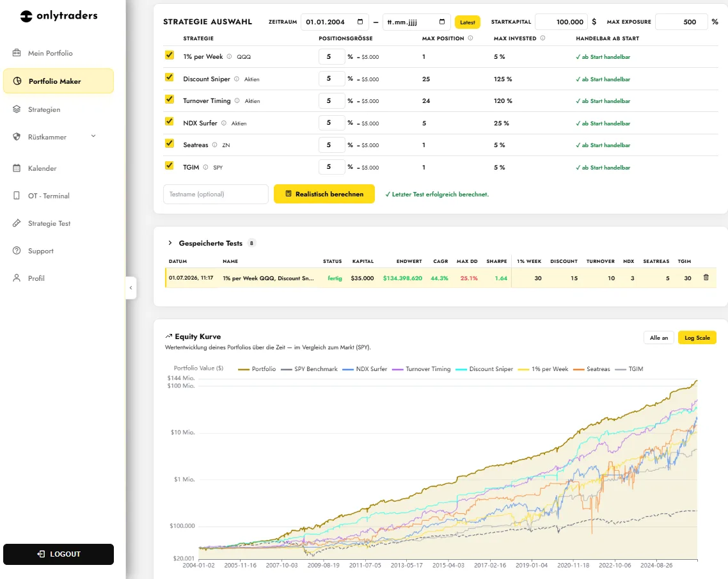Open the end date calendar picker icon
The image size is (728, 579).
(x=442, y=22)
